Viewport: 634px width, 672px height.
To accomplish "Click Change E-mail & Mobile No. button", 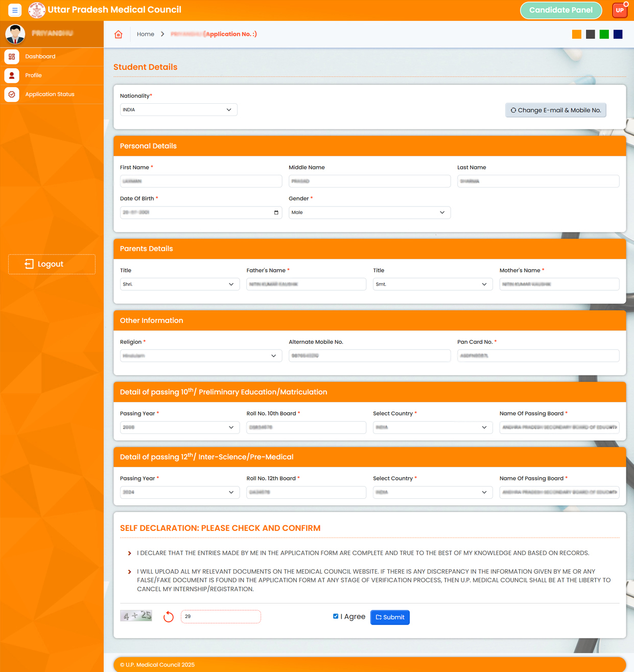I will click(x=555, y=110).
